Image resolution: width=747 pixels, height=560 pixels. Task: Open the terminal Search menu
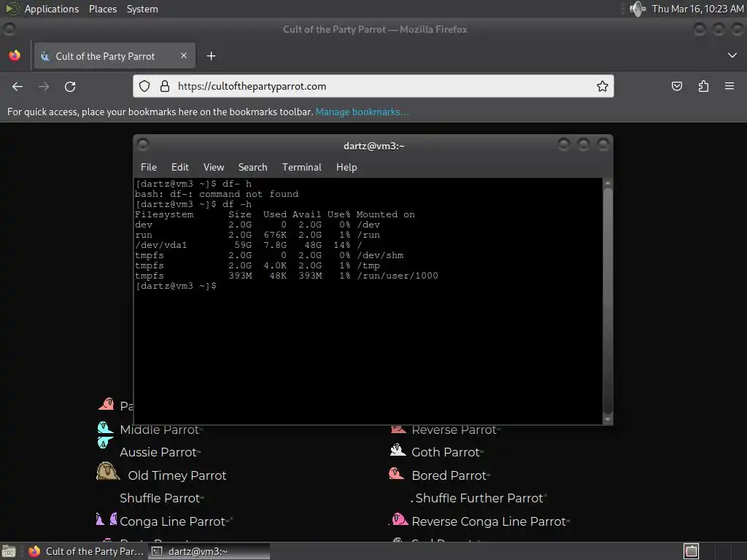(252, 167)
